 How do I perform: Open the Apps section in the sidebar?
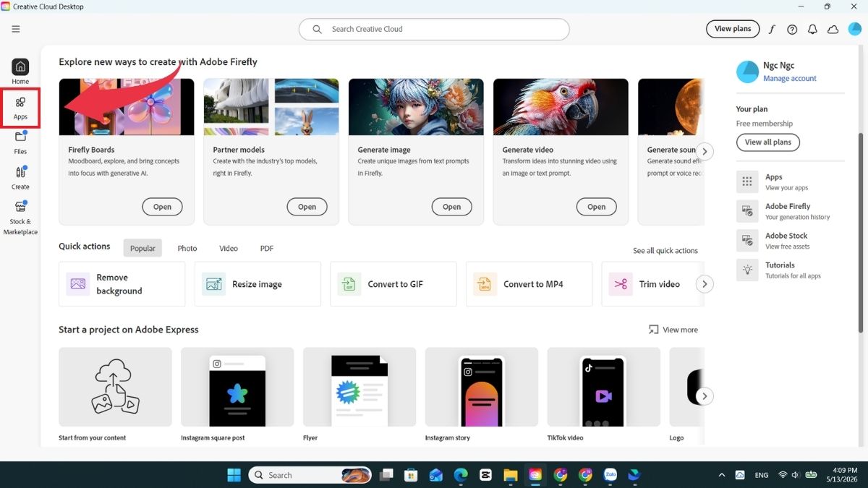[x=20, y=107]
